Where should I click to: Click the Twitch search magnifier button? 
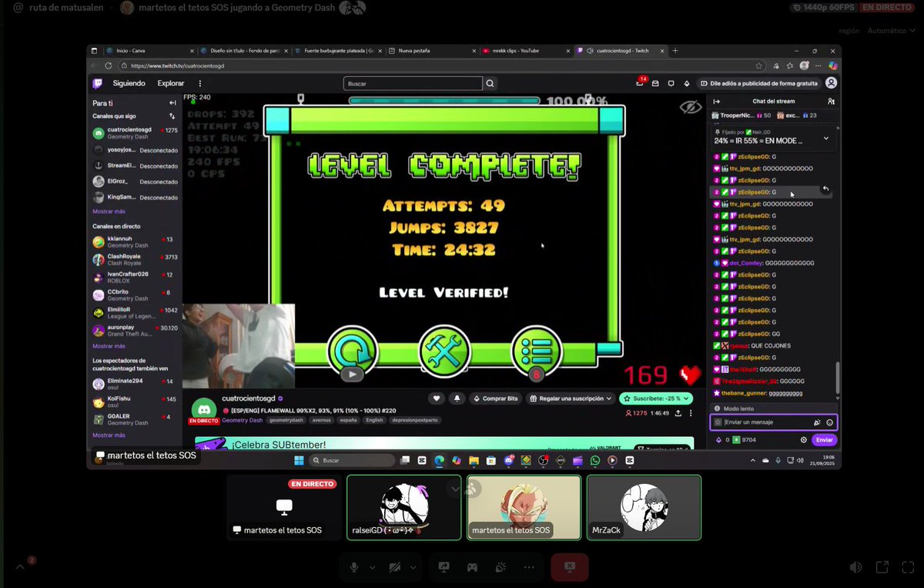pos(490,83)
